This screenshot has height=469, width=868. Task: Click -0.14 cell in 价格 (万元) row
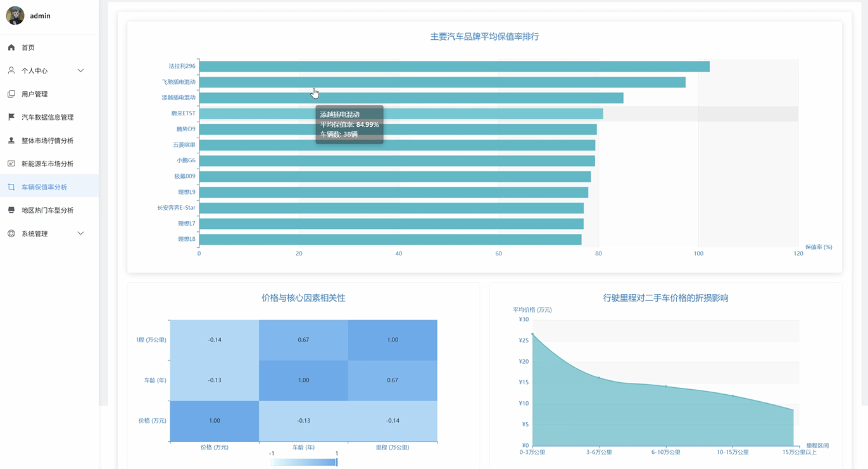pyautogui.click(x=393, y=421)
